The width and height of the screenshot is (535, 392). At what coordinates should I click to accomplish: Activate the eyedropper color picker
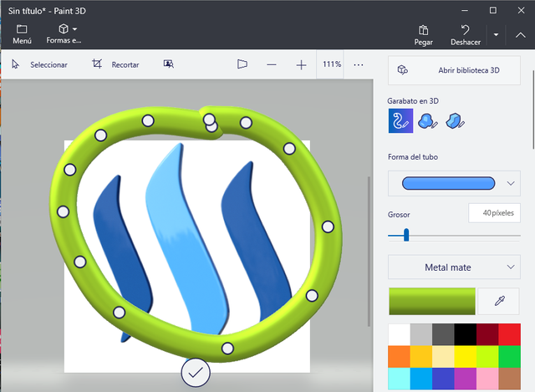499,301
